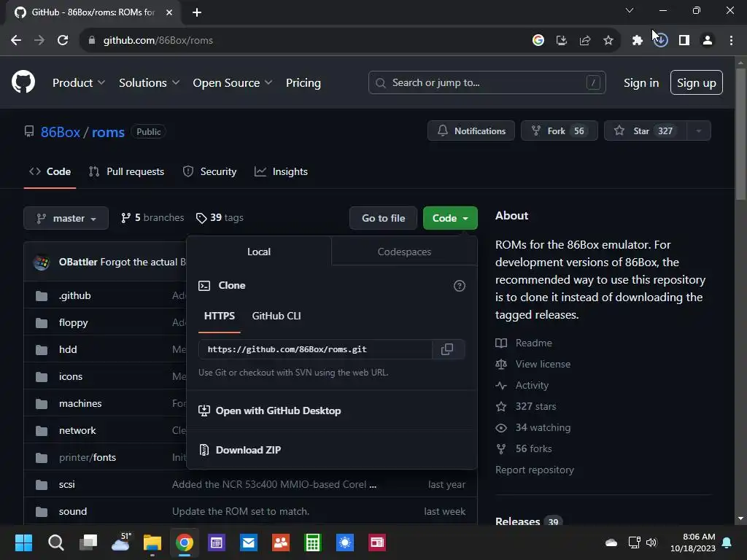The width and height of the screenshot is (747, 560).
Task: Open OBattler's avatar
Action: click(42, 262)
